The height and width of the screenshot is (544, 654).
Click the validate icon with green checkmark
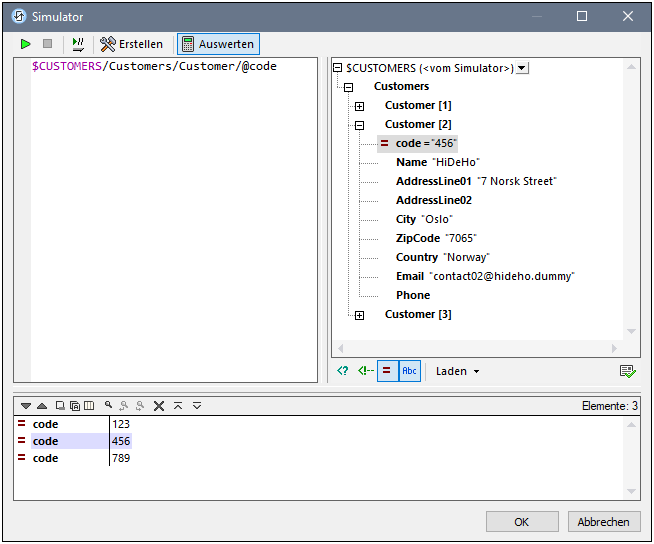[627, 371]
